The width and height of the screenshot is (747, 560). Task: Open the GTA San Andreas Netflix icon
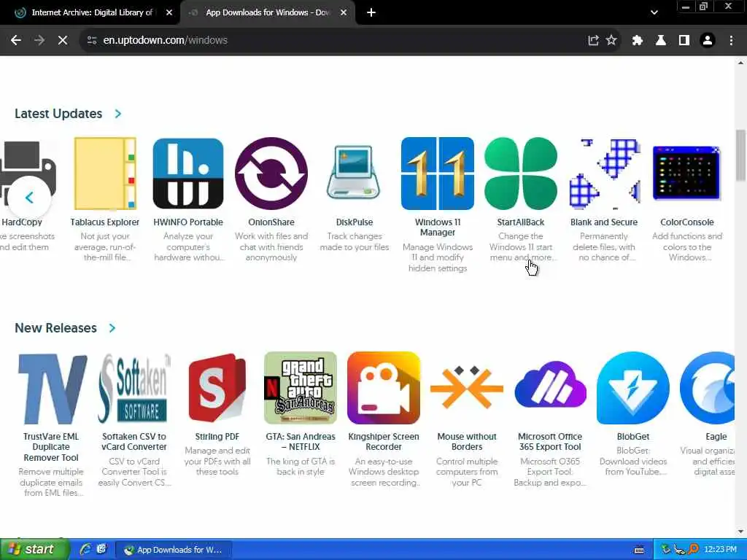coord(300,388)
